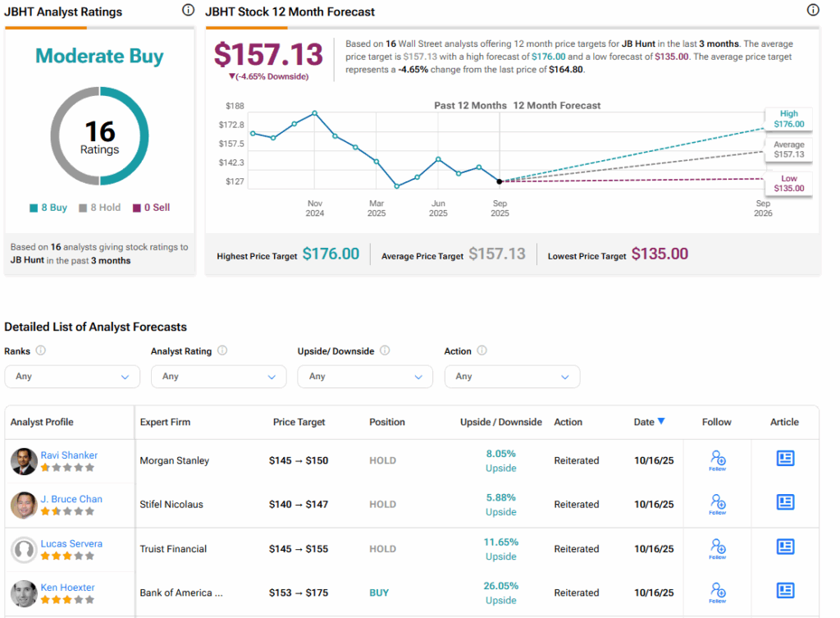Click info icon beside JBHT Analyst Ratings

(188, 11)
